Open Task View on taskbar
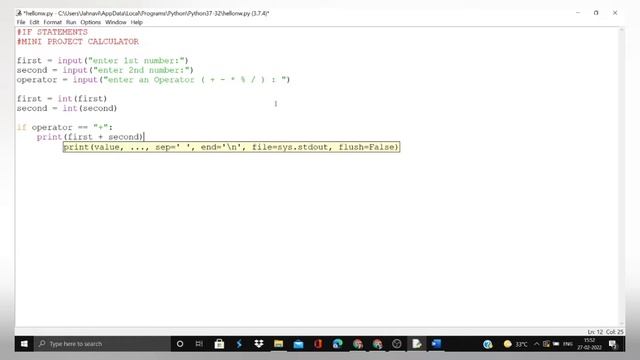This screenshot has width=640, height=360. pos(199,344)
